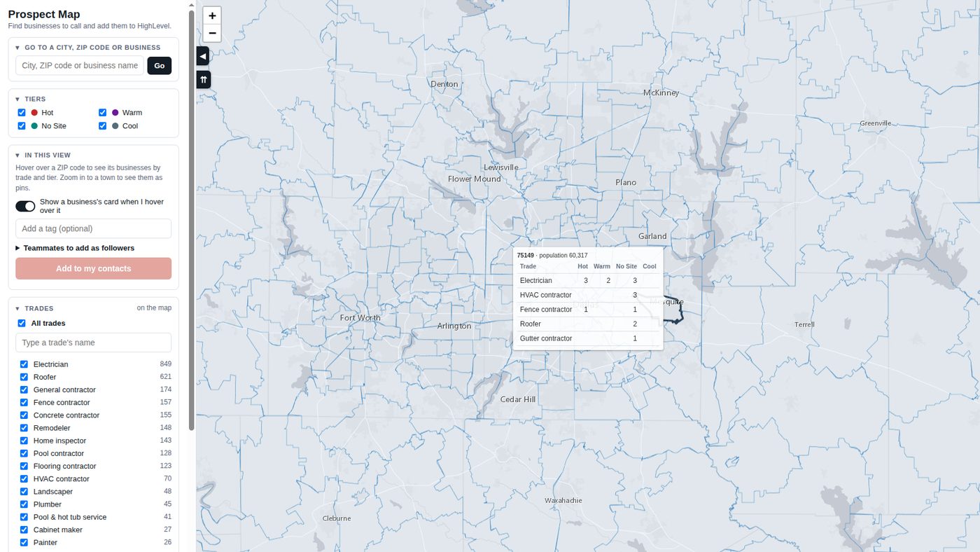Expand Teammates to add as followers
This screenshot has width=980, height=552.
75,248
